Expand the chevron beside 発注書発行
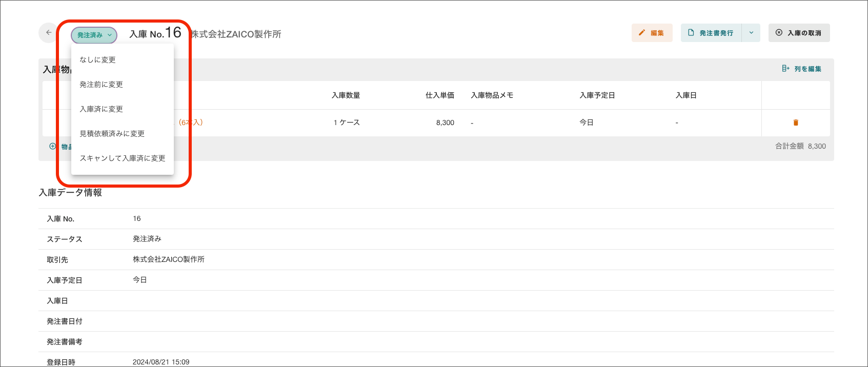This screenshot has height=367, width=868. tap(751, 33)
